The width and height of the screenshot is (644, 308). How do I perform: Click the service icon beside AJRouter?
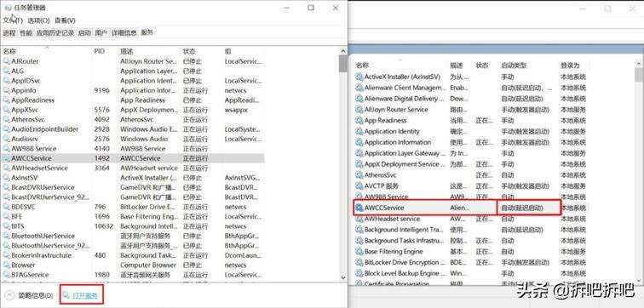[7, 61]
